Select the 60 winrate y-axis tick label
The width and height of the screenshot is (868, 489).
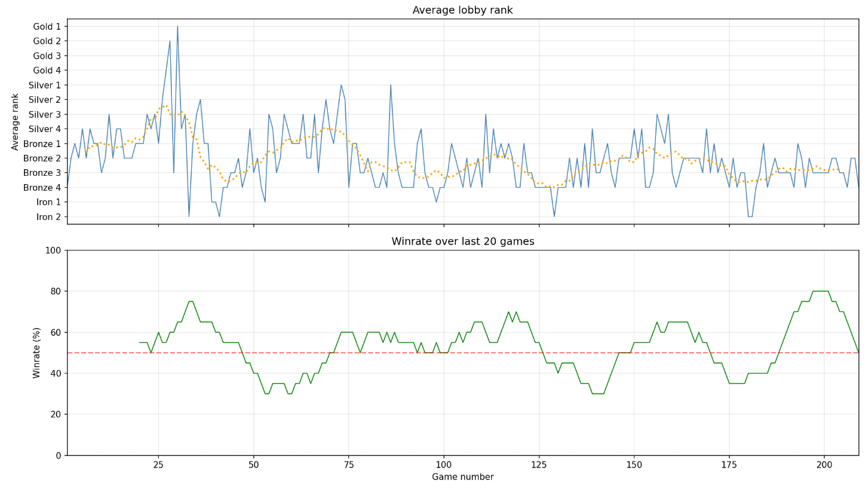coord(56,332)
